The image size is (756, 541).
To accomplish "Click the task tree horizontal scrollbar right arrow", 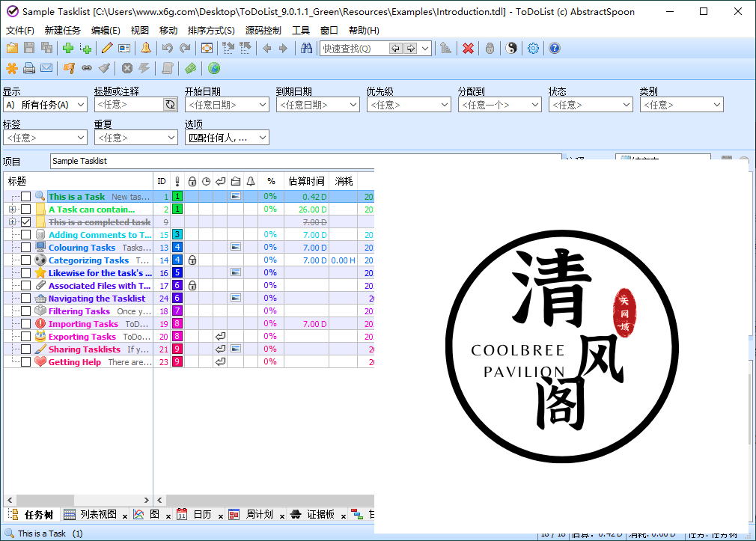I will pos(147,500).
